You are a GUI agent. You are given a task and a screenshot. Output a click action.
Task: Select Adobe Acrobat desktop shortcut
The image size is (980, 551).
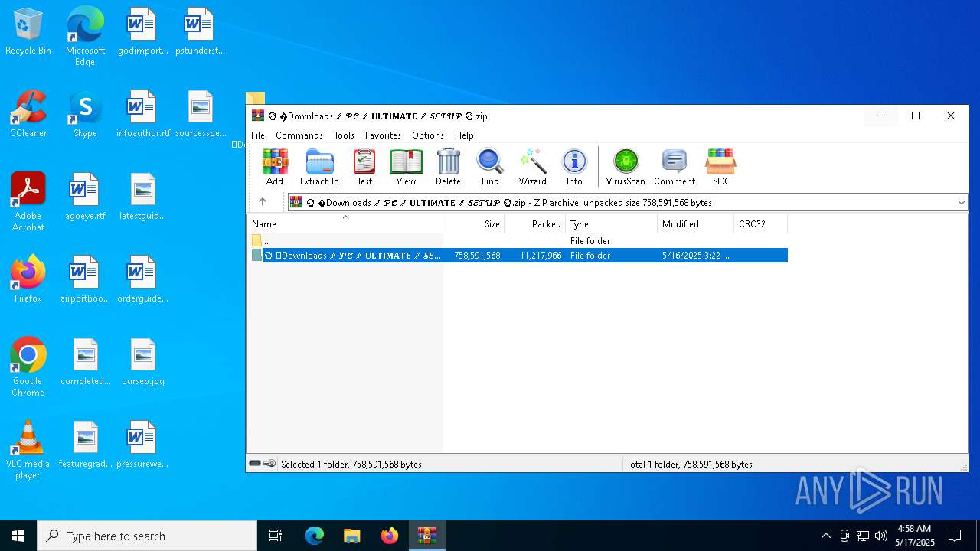tap(28, 202)
